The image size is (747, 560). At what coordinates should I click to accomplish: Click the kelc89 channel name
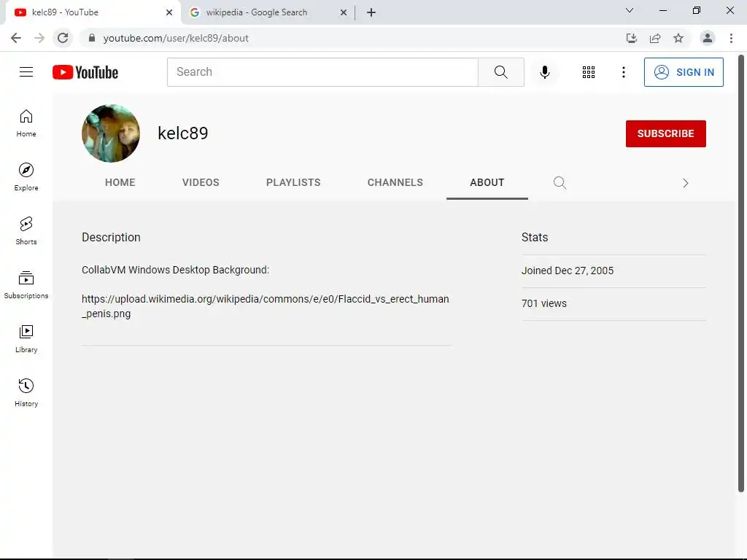click(x=182, y=133)
